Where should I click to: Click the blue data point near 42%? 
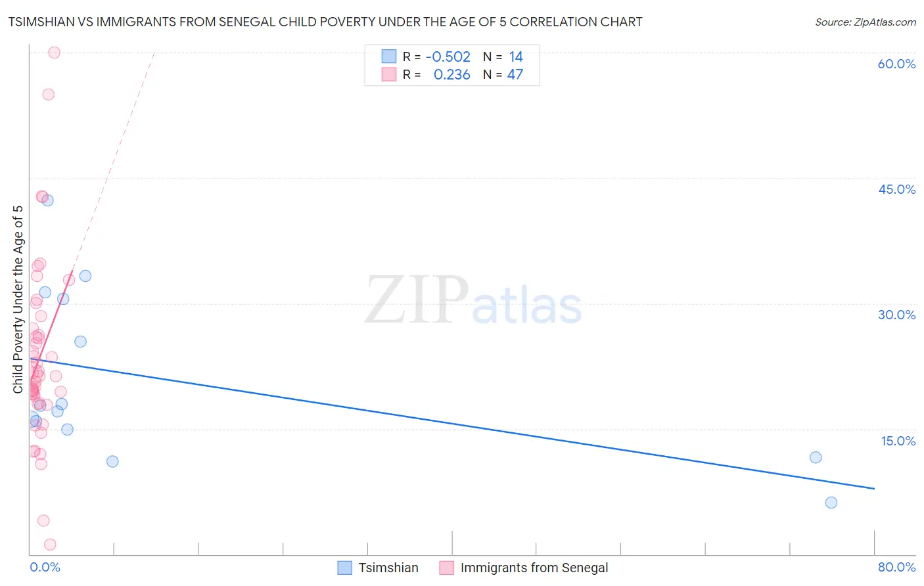[47, 200]
